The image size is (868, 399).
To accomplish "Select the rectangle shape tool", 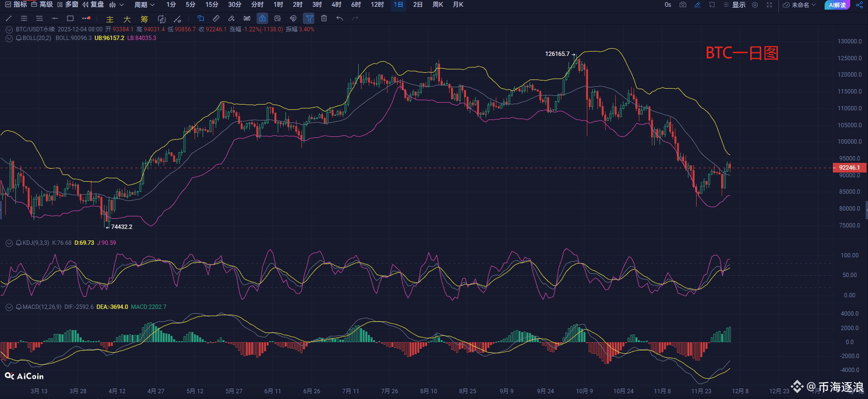I will 70,18.
